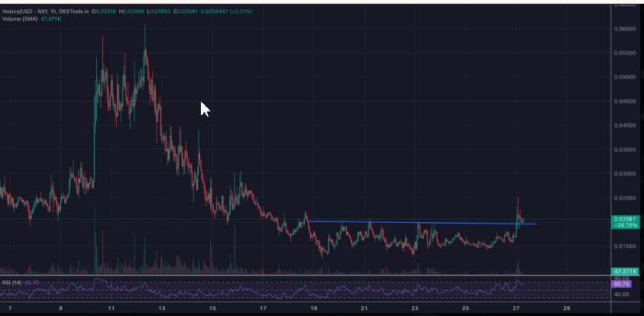This screenshot has width=644, height=316.
Task: Click date label 9 on time axis
Action: point(60,308)
